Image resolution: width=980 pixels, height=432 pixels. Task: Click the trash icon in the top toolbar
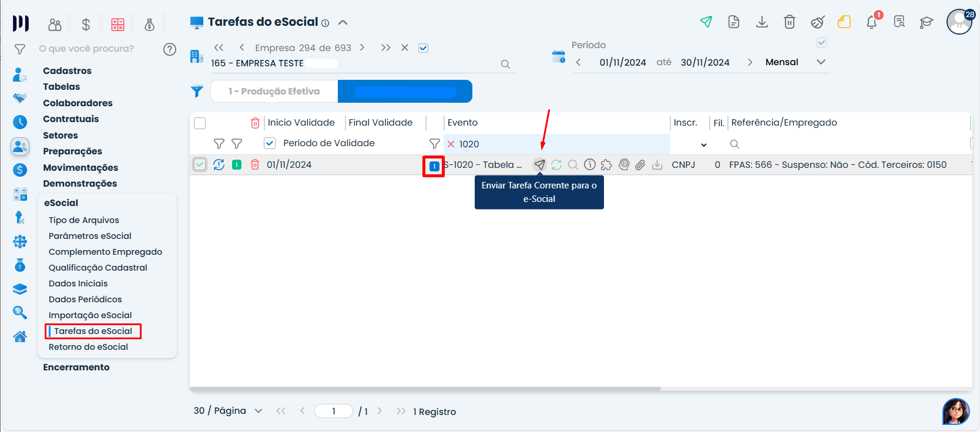coord(790,22)
